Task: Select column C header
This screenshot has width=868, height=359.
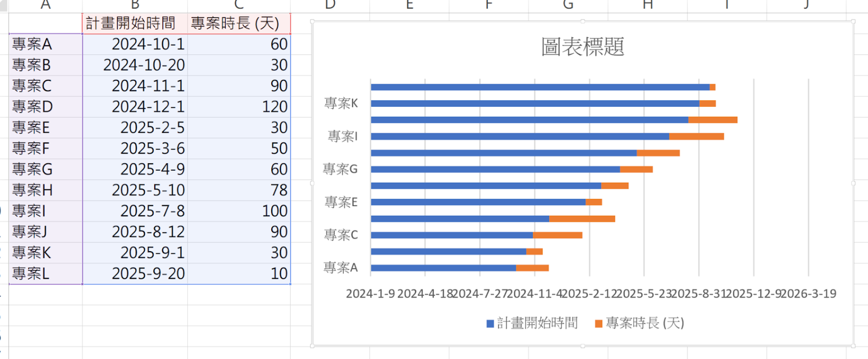Action: (x=239, y=5)
